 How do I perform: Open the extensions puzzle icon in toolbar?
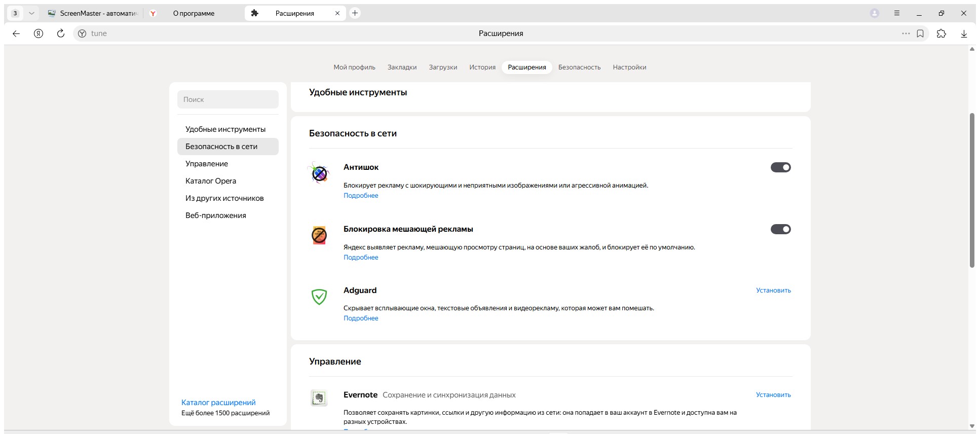(x=941, y=33)
